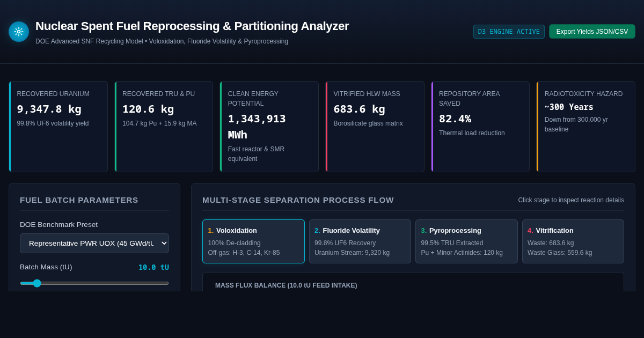Click the Multi-Stage Separation Process Flow heading
This screenshot has height=338, width=644.
pyautogui.click(x=298, y=200)
